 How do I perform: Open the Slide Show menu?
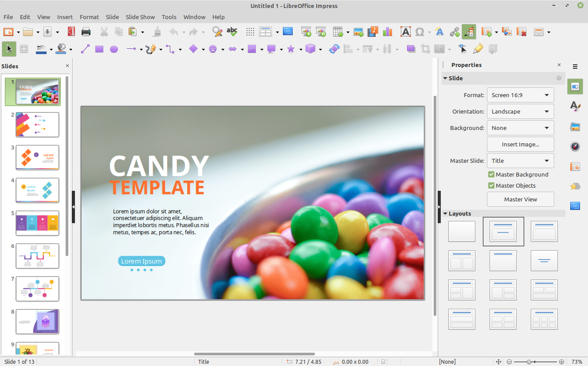140,17
